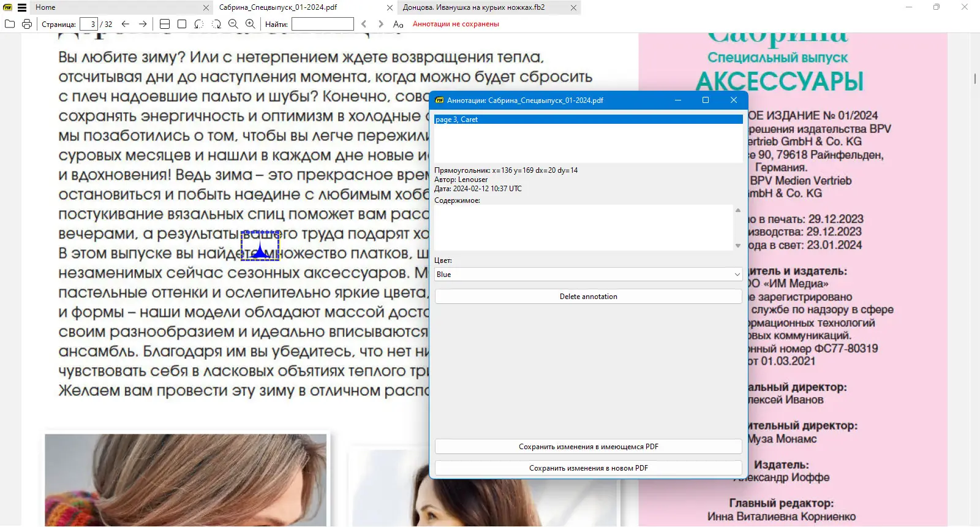Go to next page arrow
Viewport: 980px width, 527px height.
(143, 24)
